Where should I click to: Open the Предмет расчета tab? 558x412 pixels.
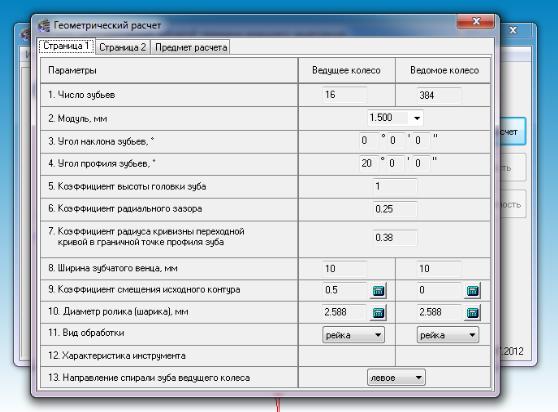coord(191,47)
